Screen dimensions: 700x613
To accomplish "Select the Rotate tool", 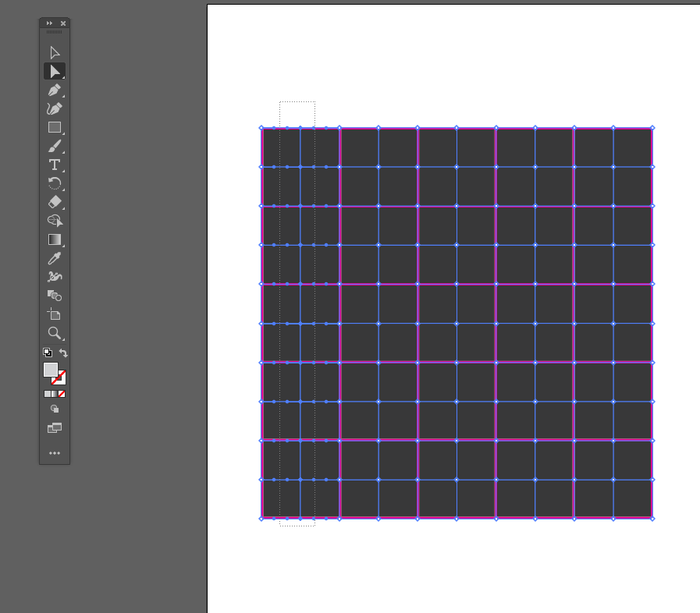I will click(55, 183).
